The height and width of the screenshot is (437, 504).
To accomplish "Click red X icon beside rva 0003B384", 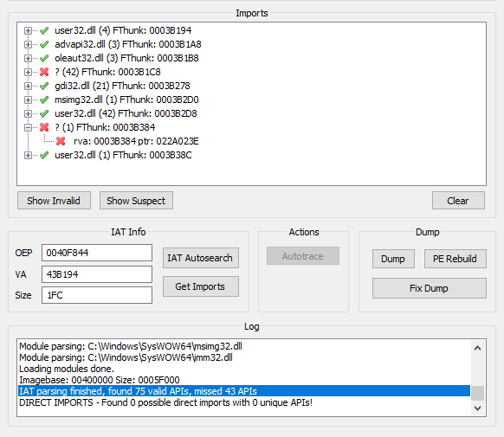I will (x=61, y=141).
